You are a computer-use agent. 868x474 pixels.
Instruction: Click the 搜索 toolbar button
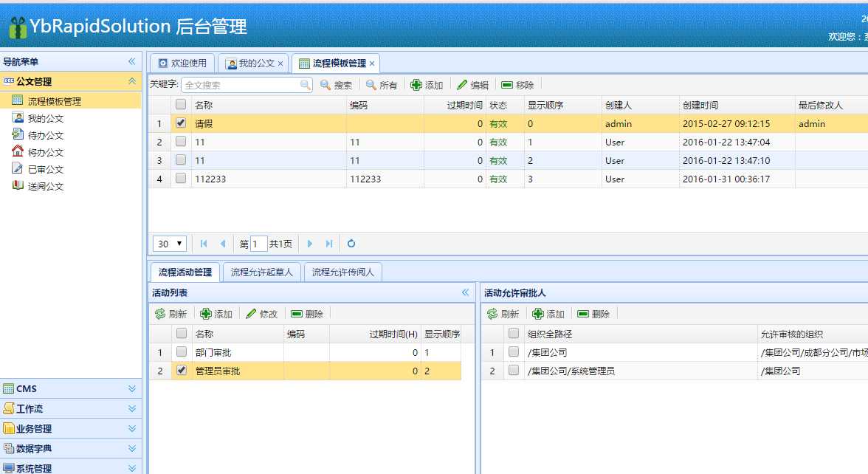pos(336,85)
